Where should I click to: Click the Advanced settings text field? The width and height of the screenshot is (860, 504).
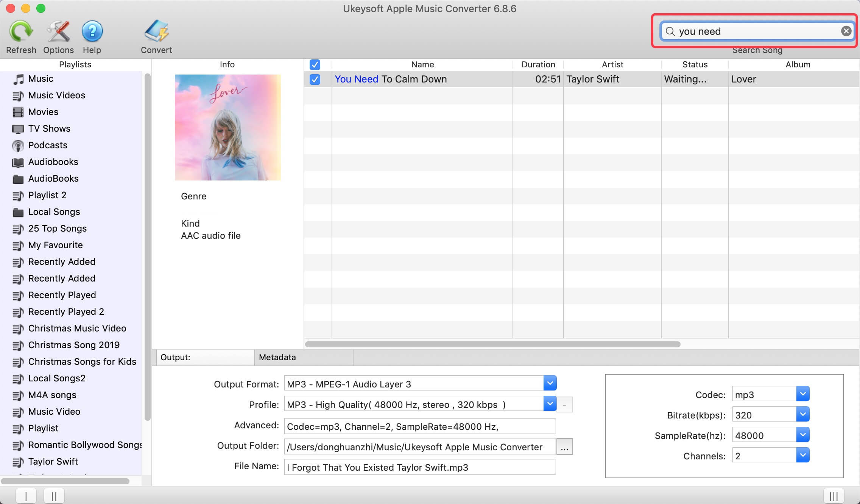click(x=420, y=426)
